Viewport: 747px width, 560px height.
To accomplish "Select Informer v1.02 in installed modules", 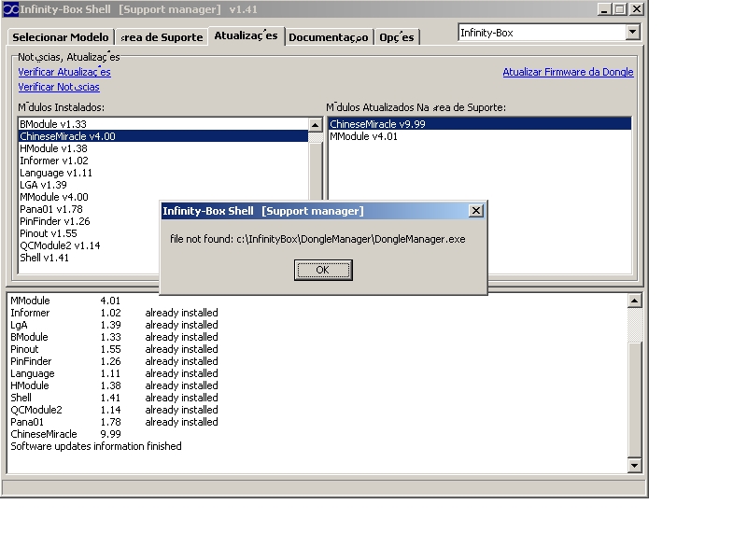I will (163, 161).
